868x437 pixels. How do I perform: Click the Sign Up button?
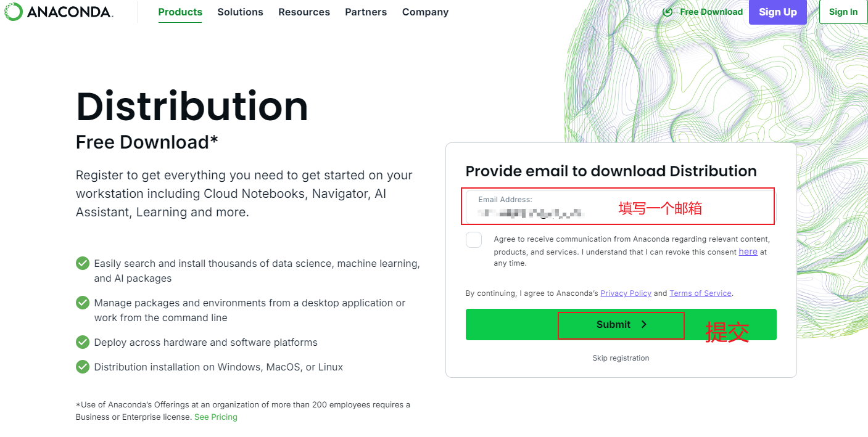click(x=778, y=12)
